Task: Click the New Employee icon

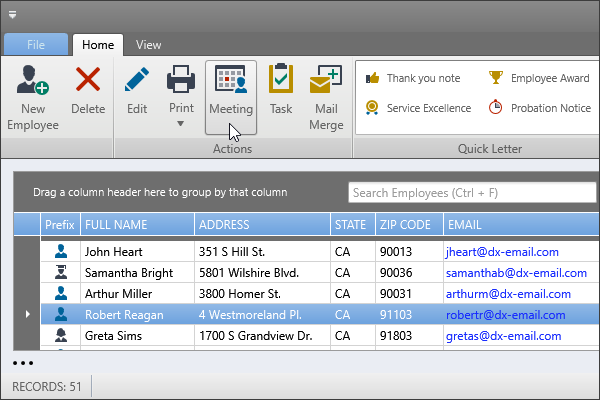Action: tap(33, 81)
